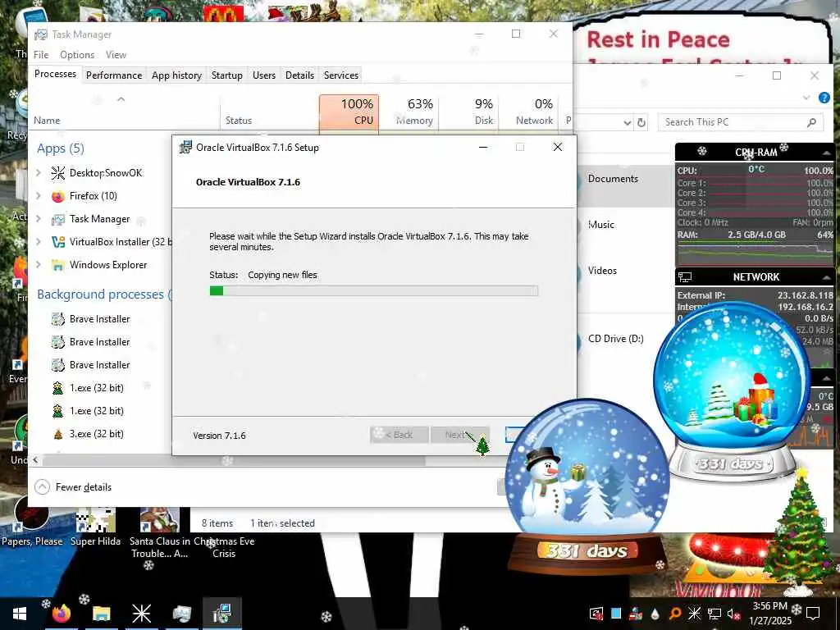Sort processes by CPU column

click(349, 112)
